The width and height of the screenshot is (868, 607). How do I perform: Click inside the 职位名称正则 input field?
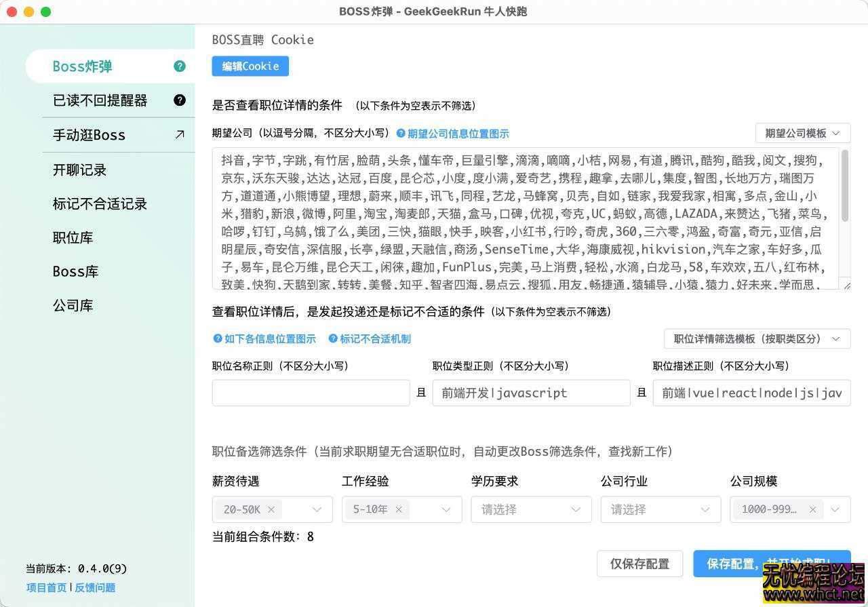(311, 392)
